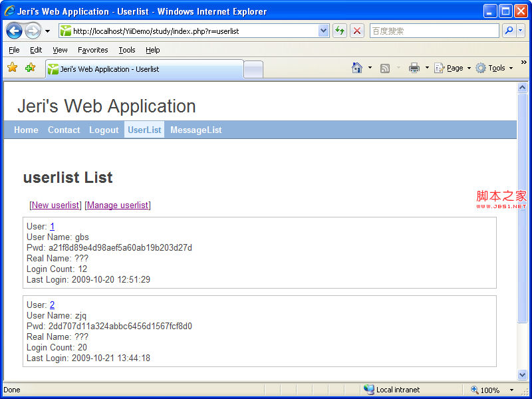
Task: Go back with the Back arrow button
Action: pos(14,31)
